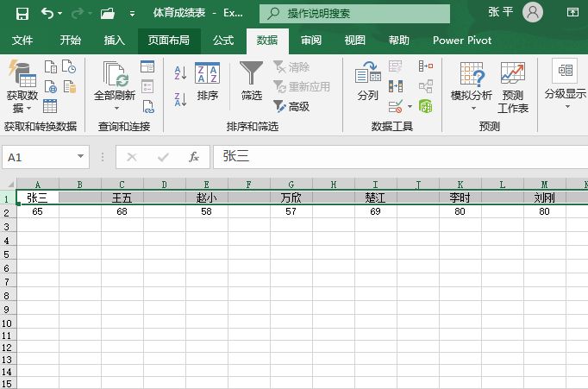The width and height of the screenshot is (588, 389).
Task: Click the Recent Sources icon
Action: click(x=69, y=66)
